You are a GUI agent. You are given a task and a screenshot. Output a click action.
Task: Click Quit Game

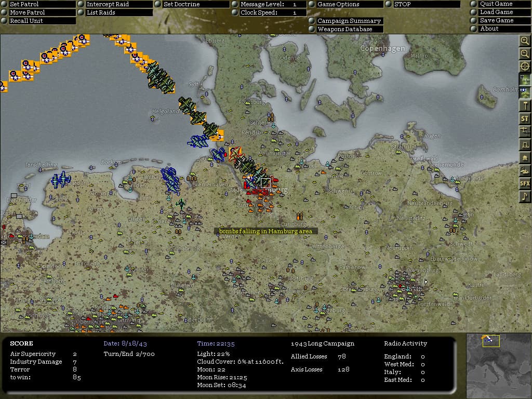point(500,4)
